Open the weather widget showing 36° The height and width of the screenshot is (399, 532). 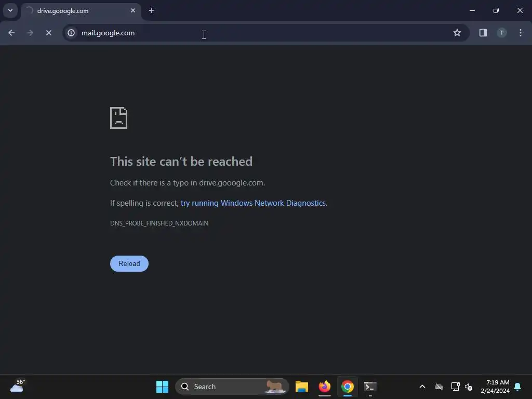click(18, 386)
